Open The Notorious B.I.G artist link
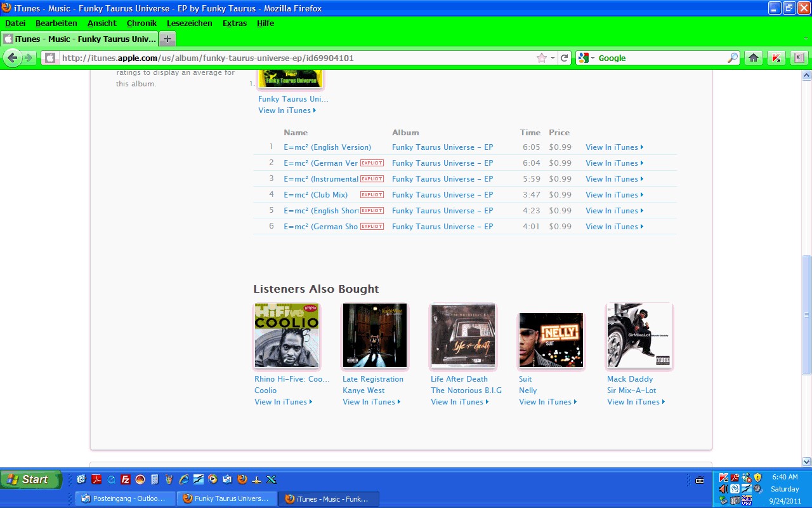Screen dimensions: 812x508 (466, 391)
